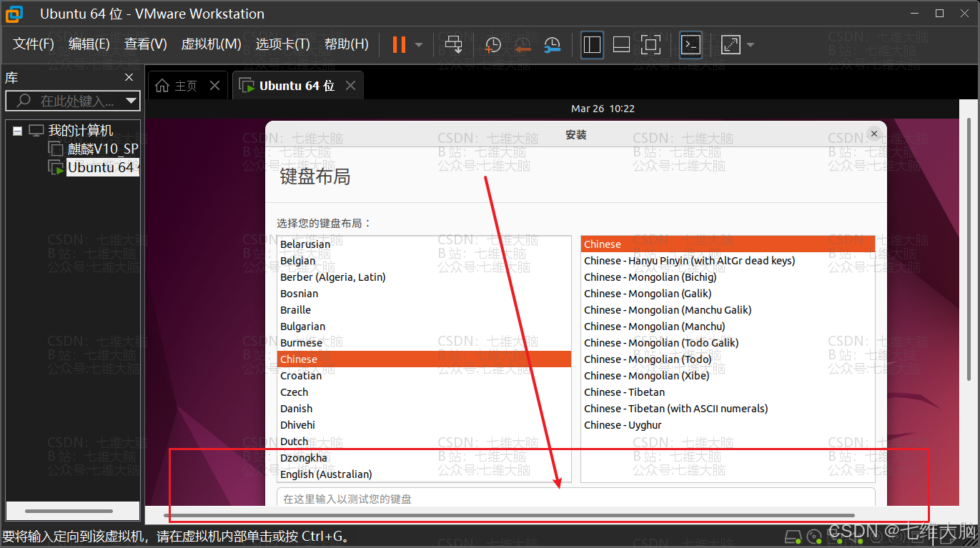Select Czech keyboard layout
Viewport: 980px width, 548px height.
point(424,392)
